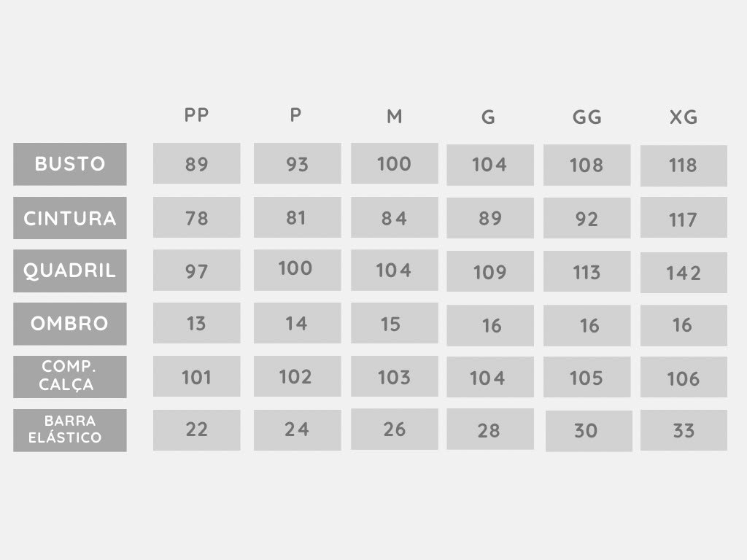
Task: Click the busto value 89 cell
Action: (x=197, y=163)
